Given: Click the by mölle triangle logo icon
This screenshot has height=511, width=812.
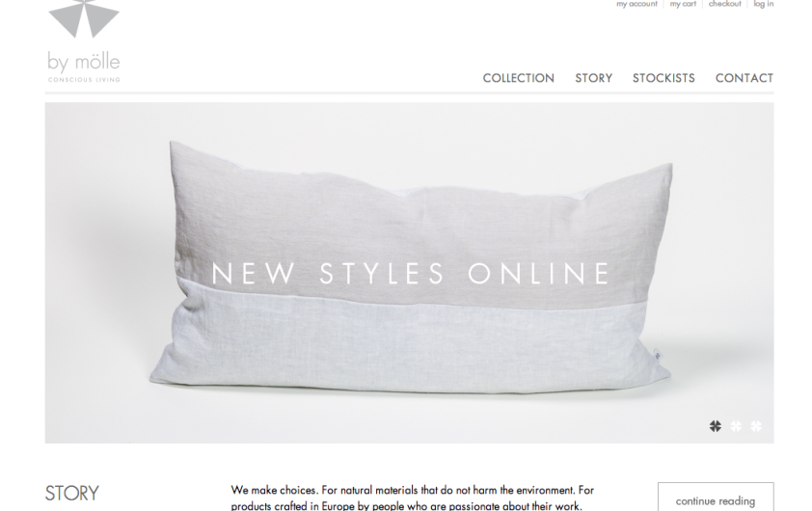Looking at the screenshot, I should [x=84, y=18].
